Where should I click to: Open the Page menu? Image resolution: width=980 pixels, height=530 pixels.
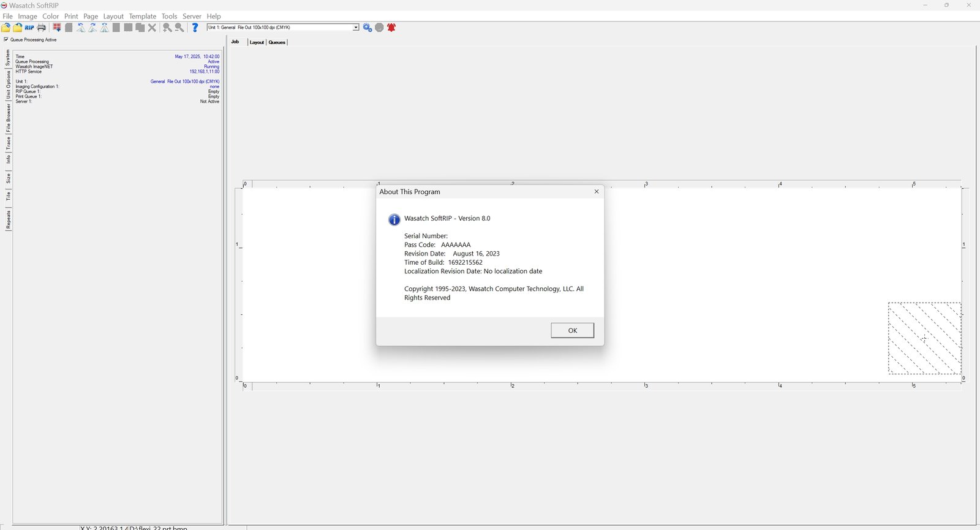click(x=91, y=17)
